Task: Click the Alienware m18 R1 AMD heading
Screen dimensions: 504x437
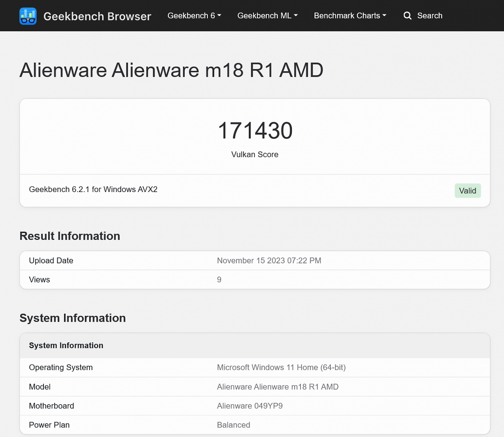Action: pos(171,70)
